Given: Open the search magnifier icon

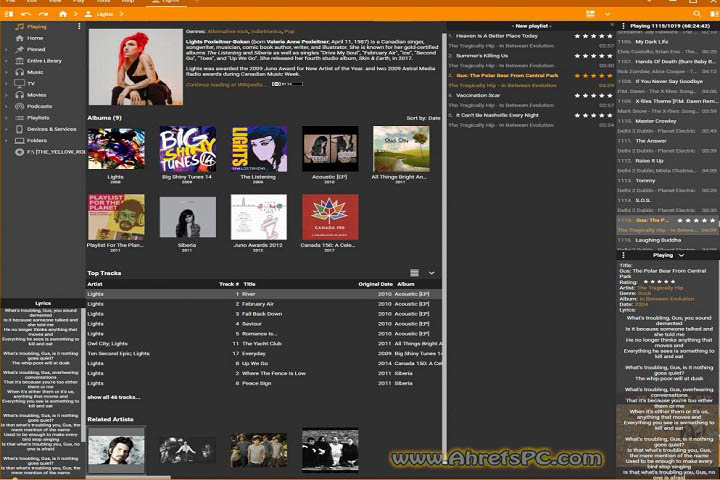Looking at the screenshot, I should (x=697, y=14).
